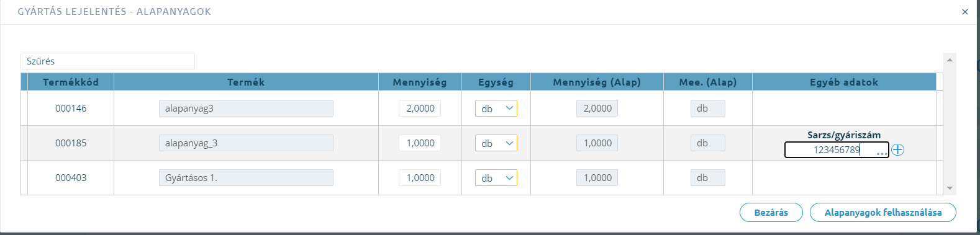Click the Bezárás button
This screenshot has height=235, width=980.
click(771, 213)
